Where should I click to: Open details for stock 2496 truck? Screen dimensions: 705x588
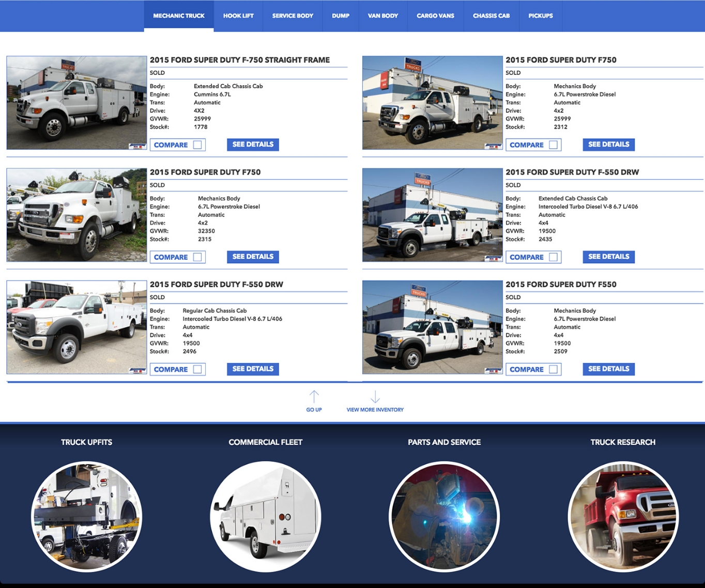[x=253, y=369]
